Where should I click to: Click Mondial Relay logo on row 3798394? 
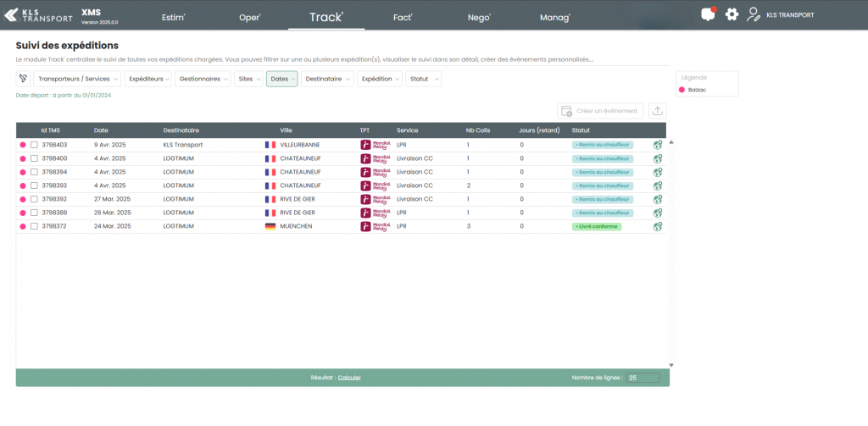(376, 172)
